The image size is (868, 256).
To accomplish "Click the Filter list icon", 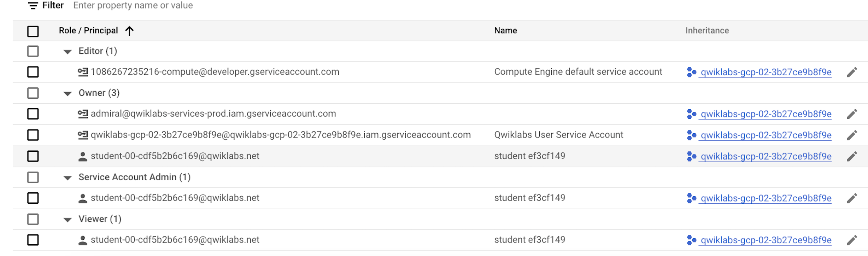I will (x=33, y=6).
